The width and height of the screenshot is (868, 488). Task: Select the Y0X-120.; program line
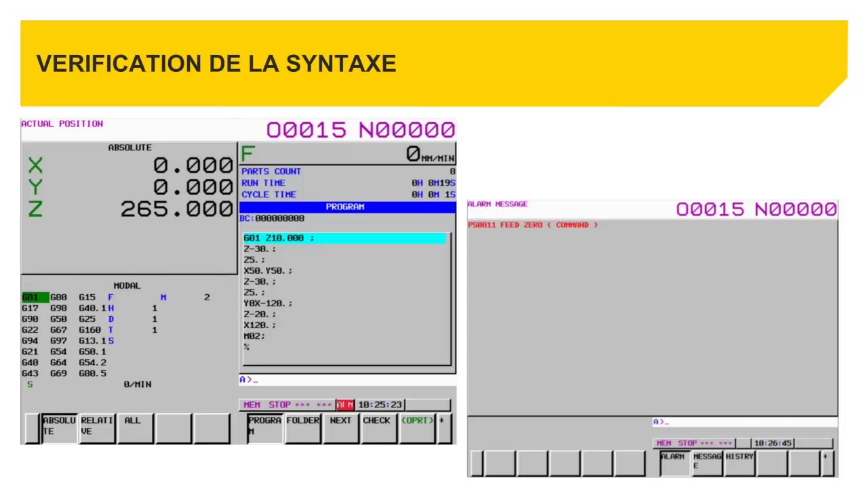pyautogui.click(x=269, y=304)
